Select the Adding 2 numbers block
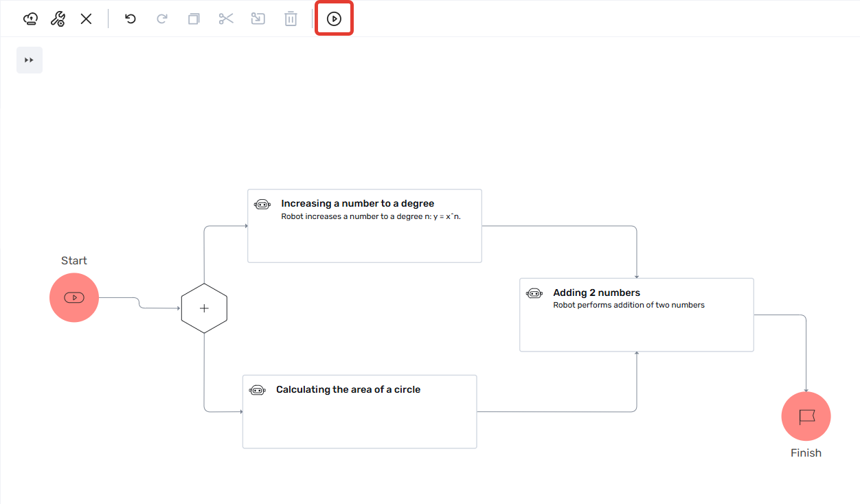The width and height of the screenshot is (860, 504). (x=637, y=315)
